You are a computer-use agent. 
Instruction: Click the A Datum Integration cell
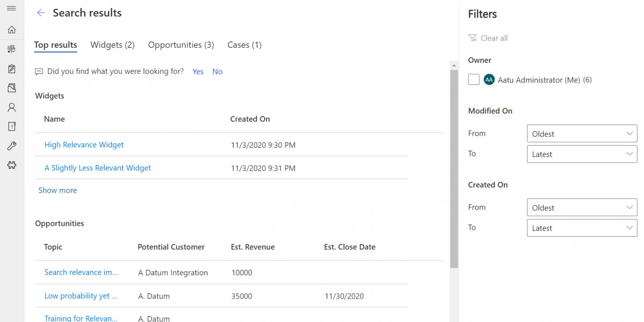[x=173, y=273]
